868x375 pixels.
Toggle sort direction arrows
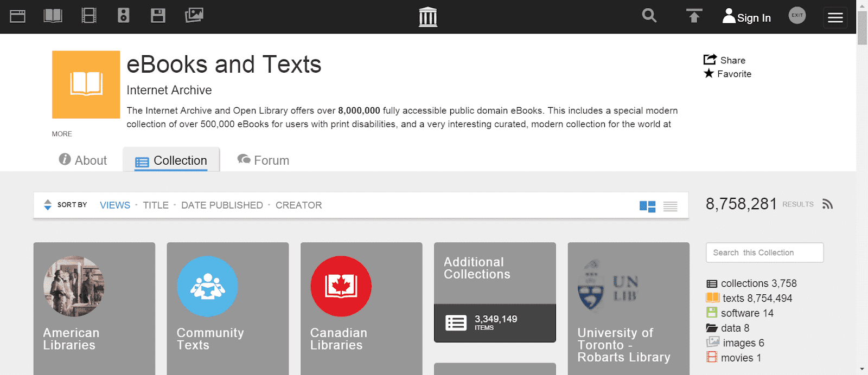48,205
